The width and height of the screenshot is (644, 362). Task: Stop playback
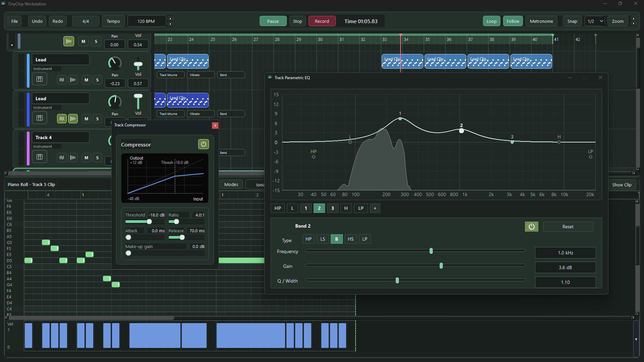coord(297,21)
